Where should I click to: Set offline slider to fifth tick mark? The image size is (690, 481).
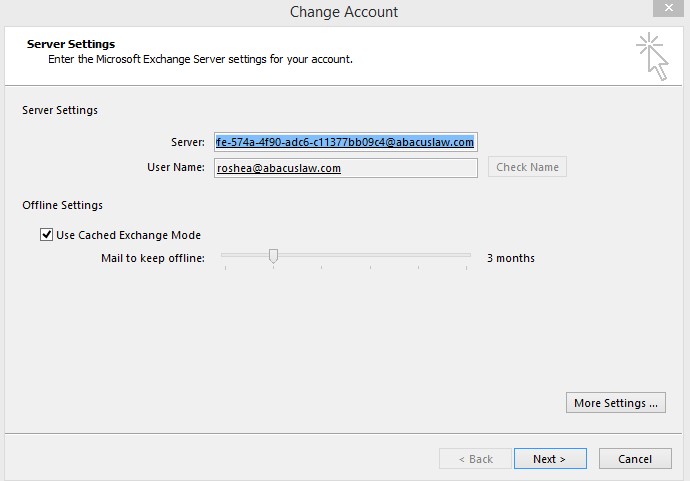point(418,255)
